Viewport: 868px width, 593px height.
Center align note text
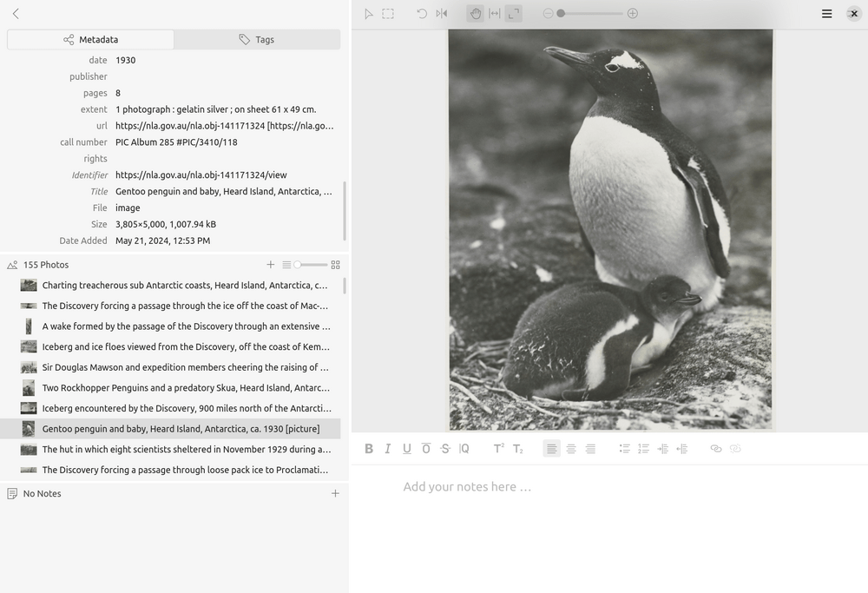pos(571,449)
